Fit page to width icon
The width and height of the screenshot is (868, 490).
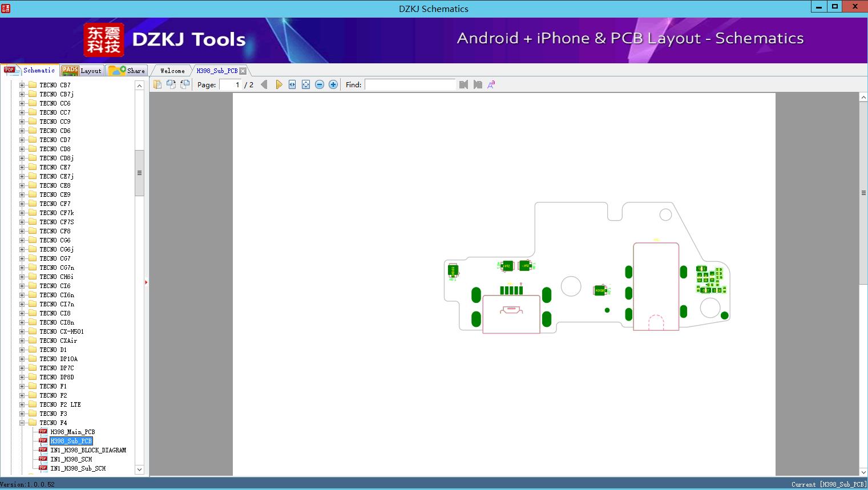tap(292, 84)
